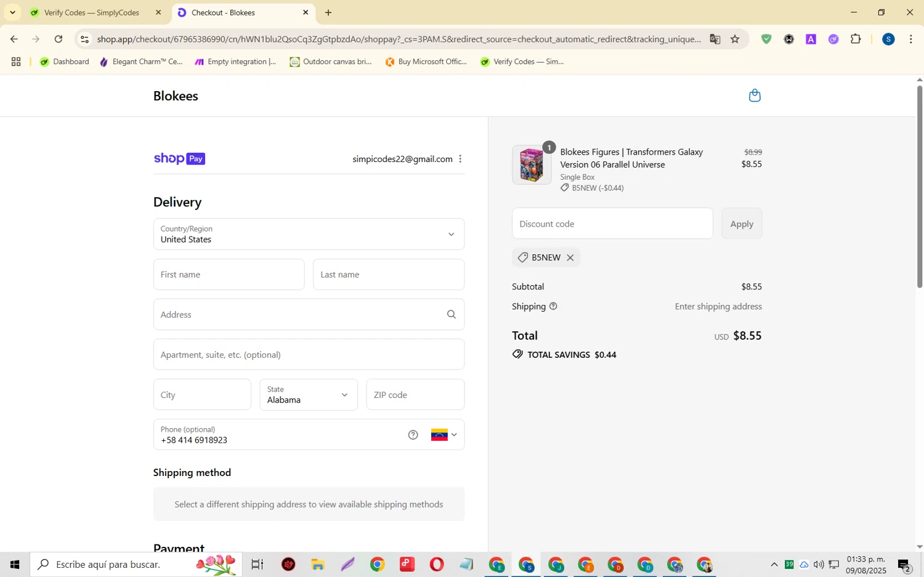This screenshot has height=577, width=924.
Task: Click the Transformers product thumbnail
Action: pyautogui.click(x=532, y=165)
